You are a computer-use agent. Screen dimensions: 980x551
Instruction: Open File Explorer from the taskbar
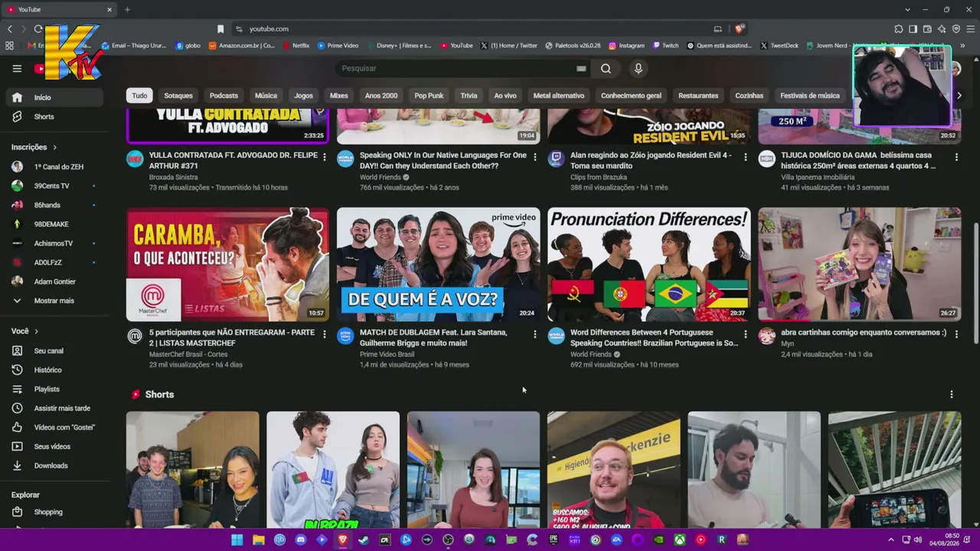pos(259,540)
